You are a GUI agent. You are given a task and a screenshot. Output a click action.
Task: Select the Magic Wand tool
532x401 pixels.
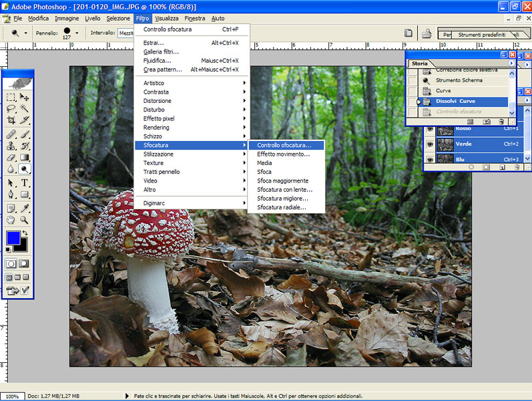(x=25, y=108)
